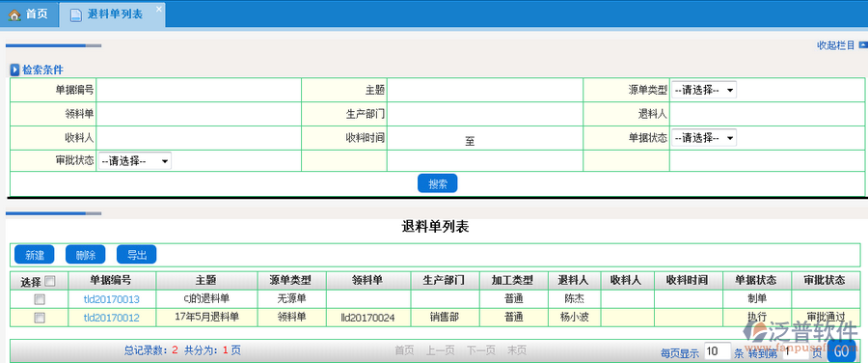The width and height of the screenshot is (868, 363).
Task: Open the 审批状态 dropdown
Action: 135,161
